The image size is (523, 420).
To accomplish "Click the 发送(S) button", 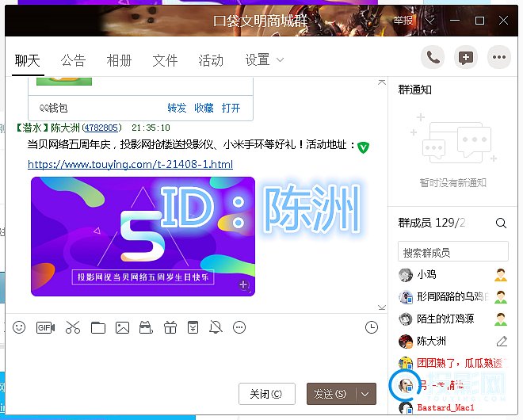I will tap(331, 394).
